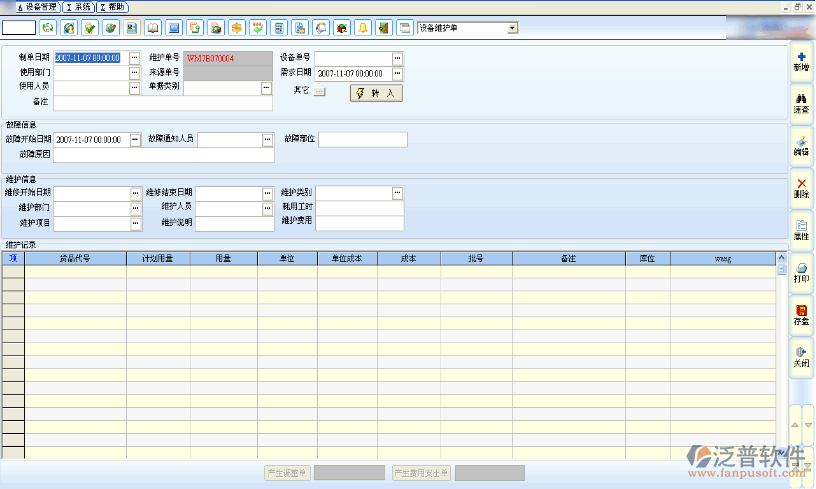Viewport: 816px width, 489px height.
Task: Click the 编辑 (Edit) sidebar icon
Action: [x=801, y=144]
